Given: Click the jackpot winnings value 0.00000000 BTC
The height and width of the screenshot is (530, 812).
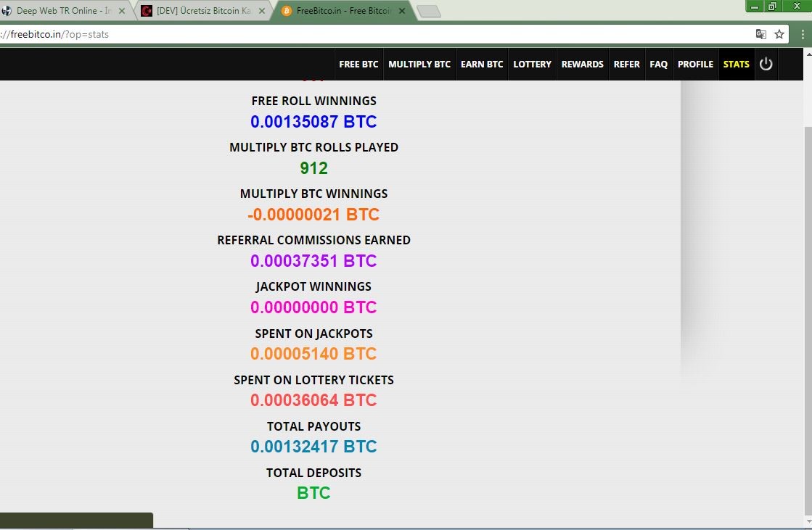Looking at the screenshot, I should click(313, 307).
